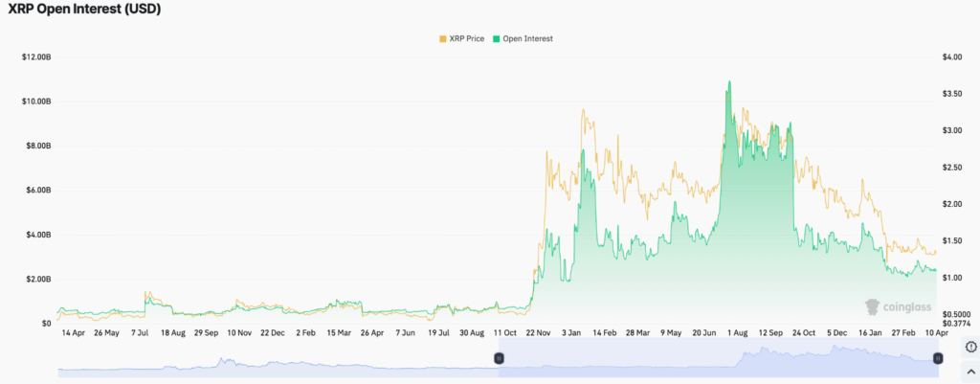Click the 18 Aug date label
The image size is (980, 384).
click(x=173, y=333)
